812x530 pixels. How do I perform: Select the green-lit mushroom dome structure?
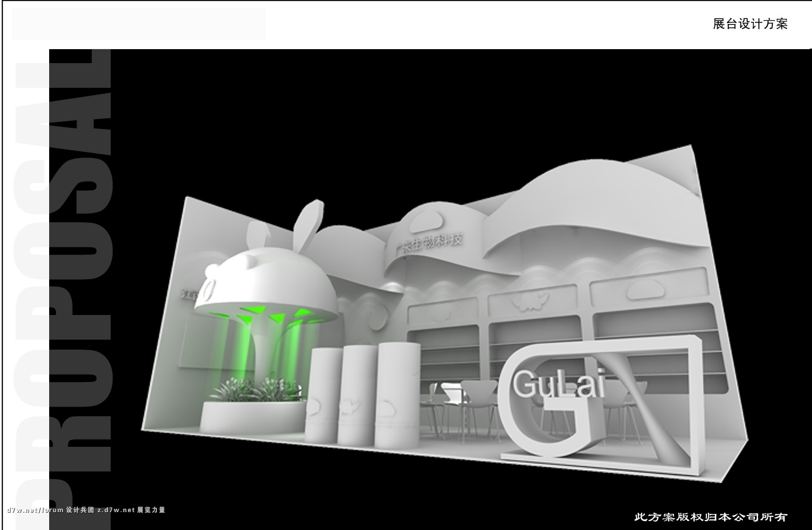[267, 290]
